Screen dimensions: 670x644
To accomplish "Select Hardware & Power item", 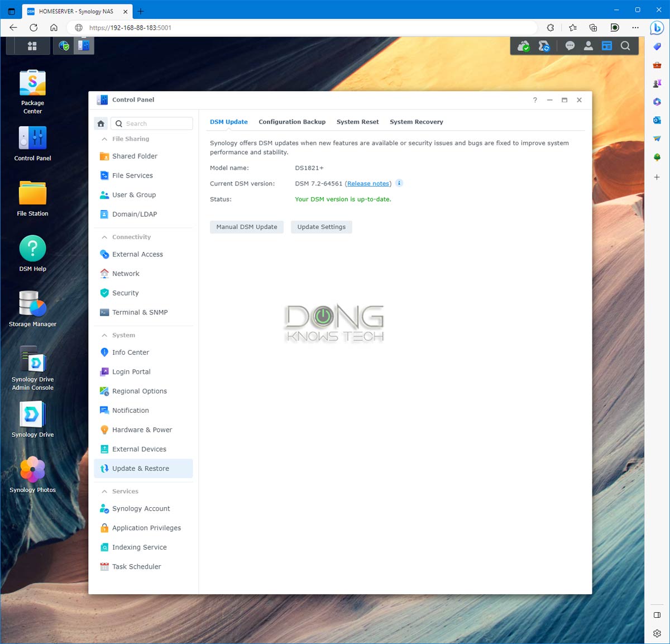I will pos(143,430).
